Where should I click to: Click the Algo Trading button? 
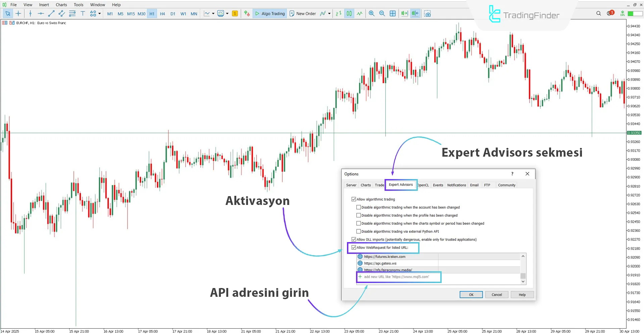click(270, 13)
